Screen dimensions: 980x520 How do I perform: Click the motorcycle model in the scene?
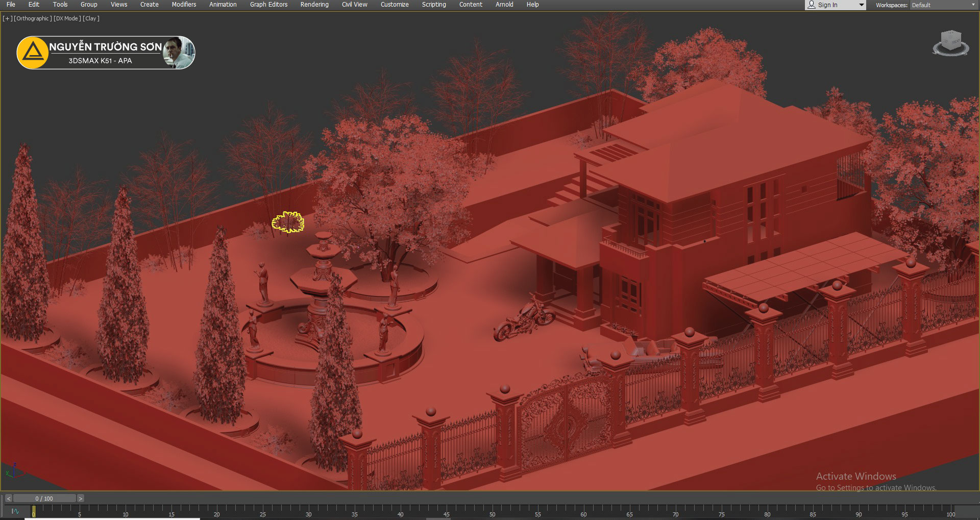pos(525,317)
